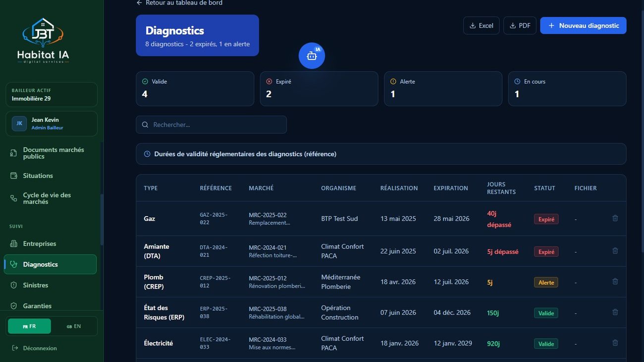Switch language to EN
The height and width of the screenshot is (362, 644).
click(74, 326)
